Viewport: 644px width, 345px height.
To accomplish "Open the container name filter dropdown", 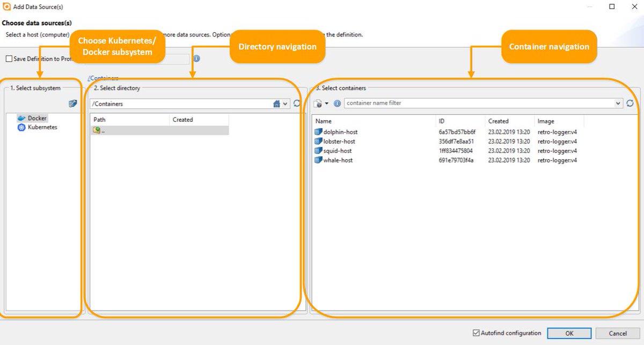I will [618, 102].
